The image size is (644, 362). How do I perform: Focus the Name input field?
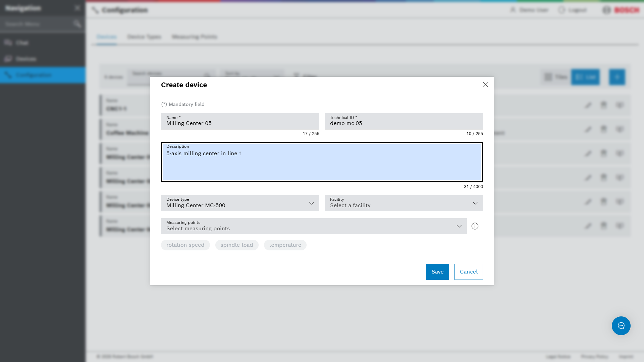(x=240, y=121)
